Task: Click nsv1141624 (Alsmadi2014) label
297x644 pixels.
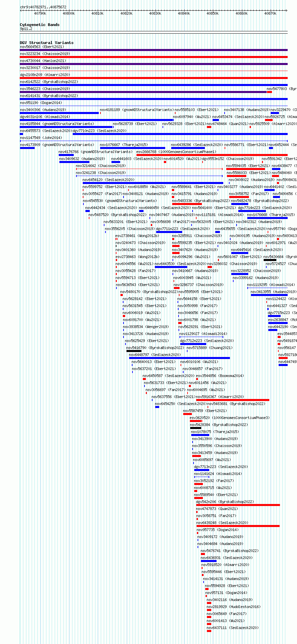Action: (218, 474)
